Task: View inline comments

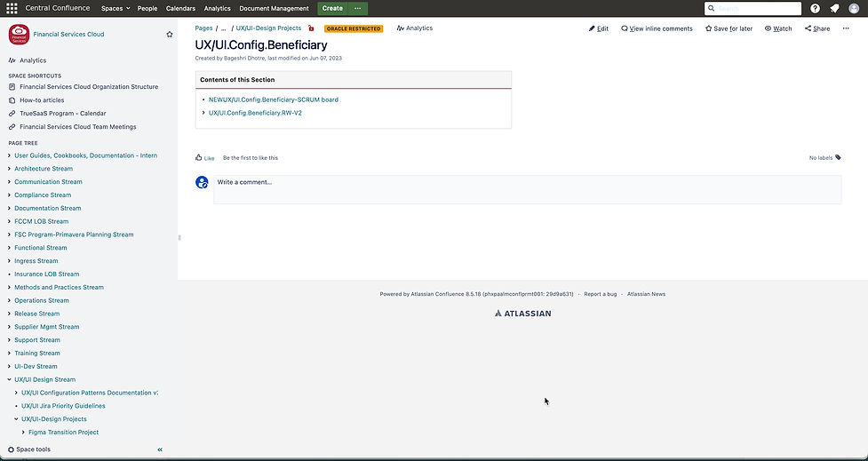Action: click(x=657, y=28)
